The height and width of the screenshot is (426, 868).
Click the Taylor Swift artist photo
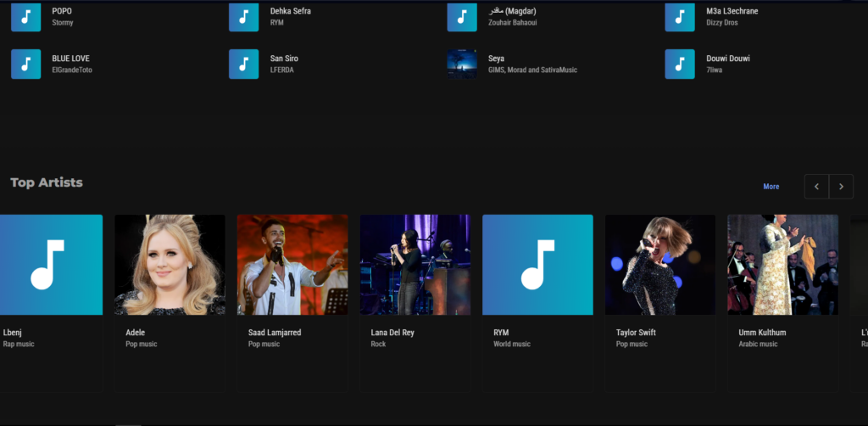click(660, 265)
